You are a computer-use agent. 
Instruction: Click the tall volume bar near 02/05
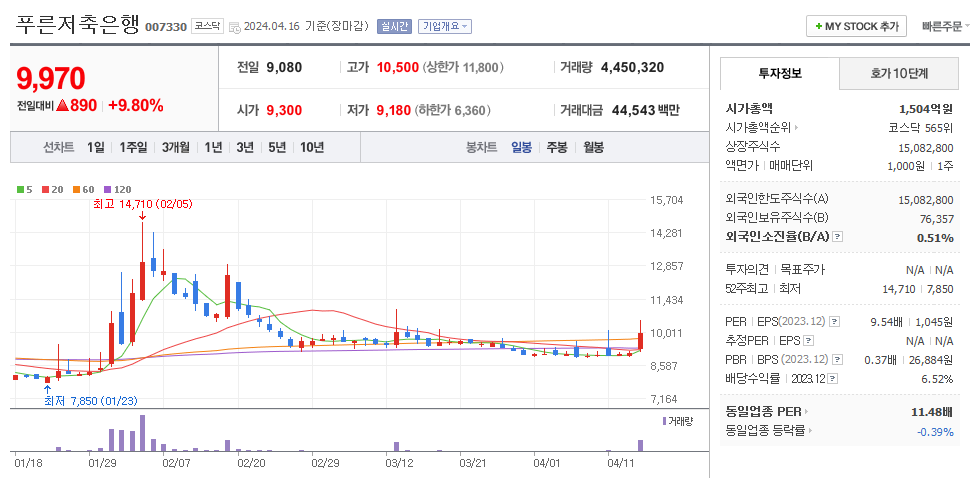(x=142, y=433)
